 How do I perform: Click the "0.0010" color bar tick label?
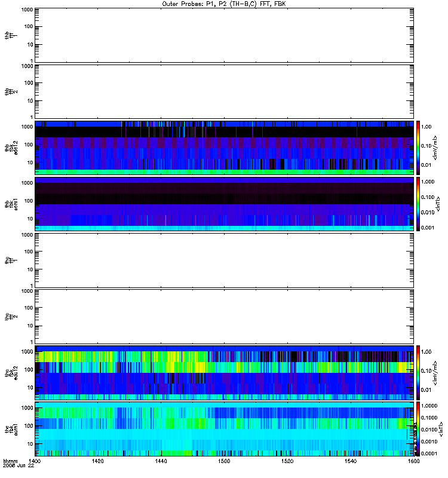click(429, 442)
